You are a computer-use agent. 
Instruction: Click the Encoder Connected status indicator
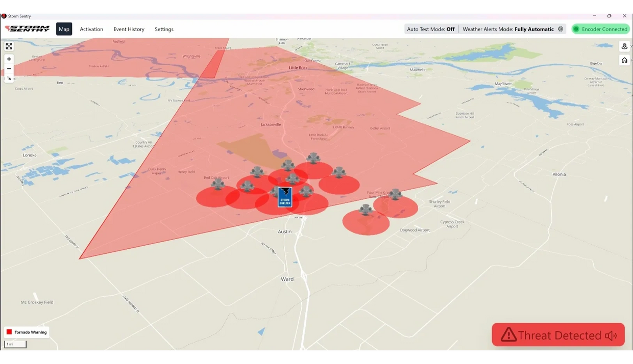600,29
